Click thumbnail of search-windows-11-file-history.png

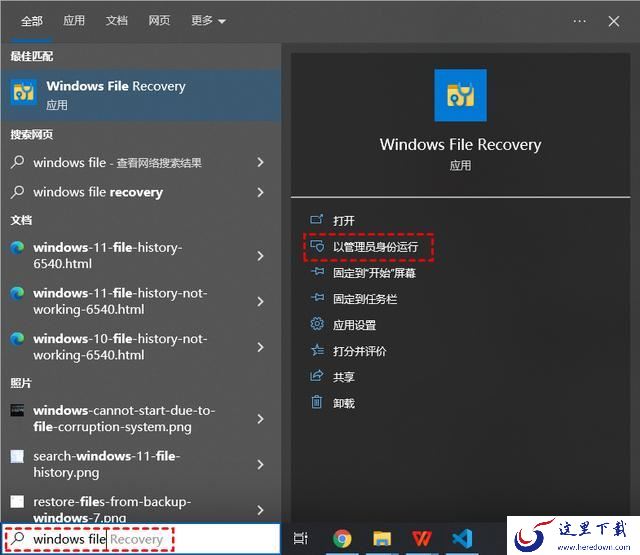(x=17, y=456)
